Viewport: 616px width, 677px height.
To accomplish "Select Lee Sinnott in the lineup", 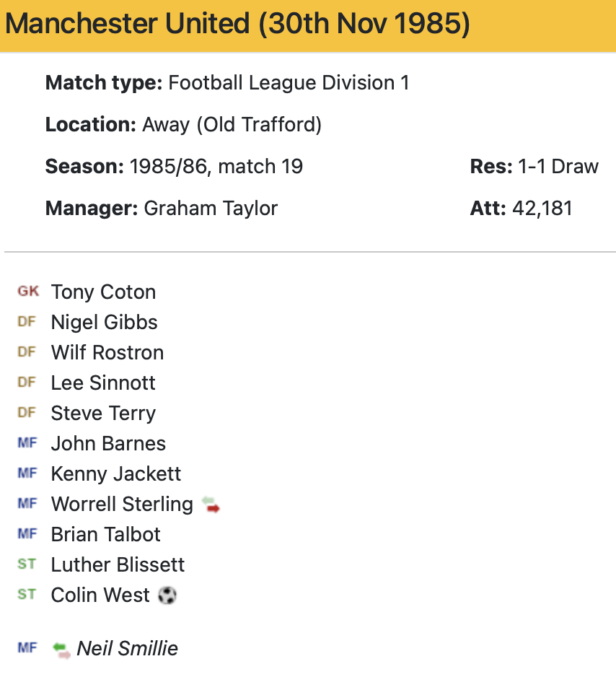I will point(103,383).
